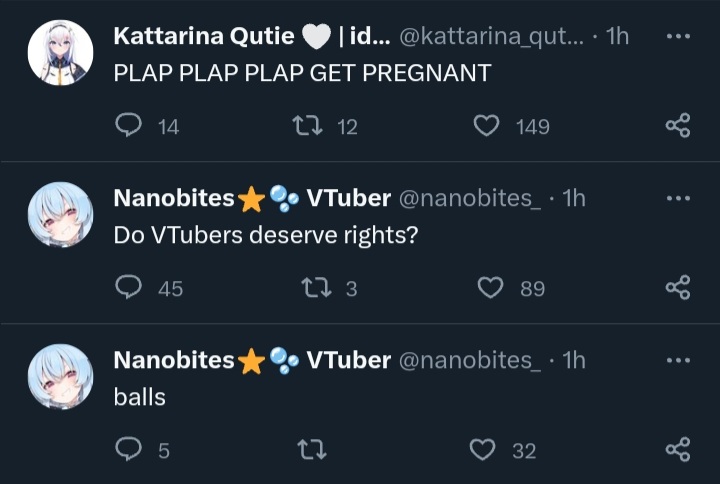Reply to the 'balls' tweet
Viewport: 720px width, 484px height.
click(128, 449)
